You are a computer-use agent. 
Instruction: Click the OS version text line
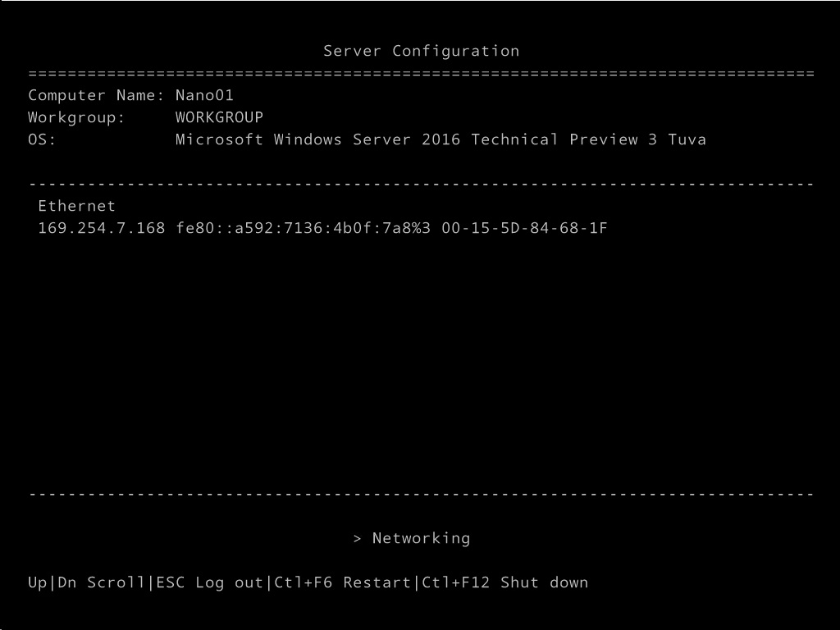pos(441,139)
